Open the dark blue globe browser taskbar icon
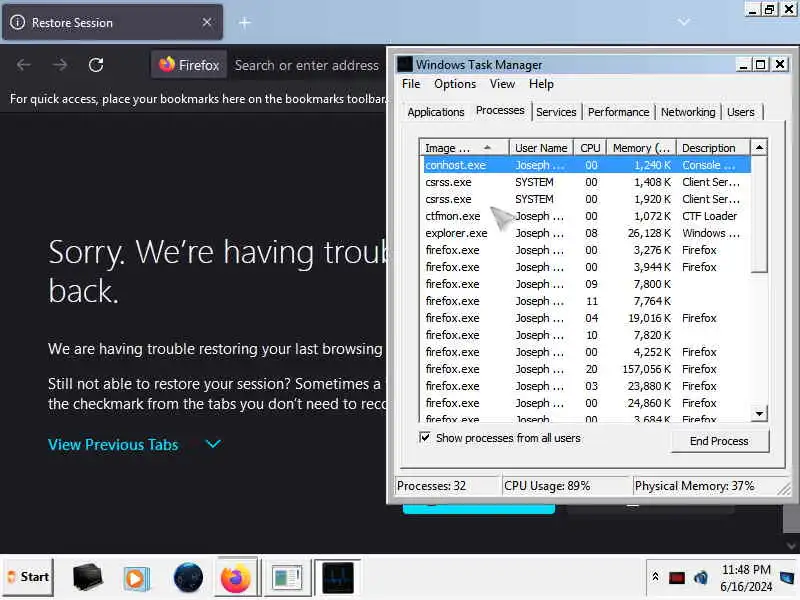 point(188,578)
